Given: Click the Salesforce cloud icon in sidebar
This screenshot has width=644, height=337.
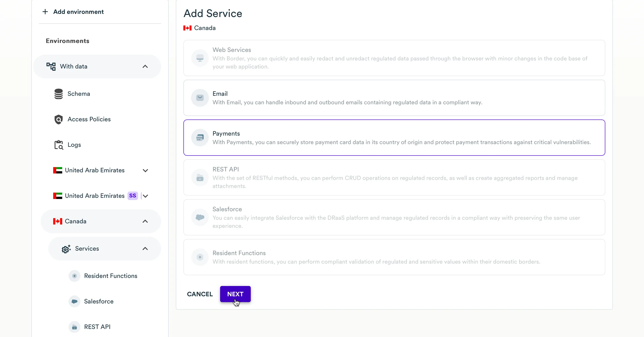Looking at the screenshot, I should (x=74, y=301).
